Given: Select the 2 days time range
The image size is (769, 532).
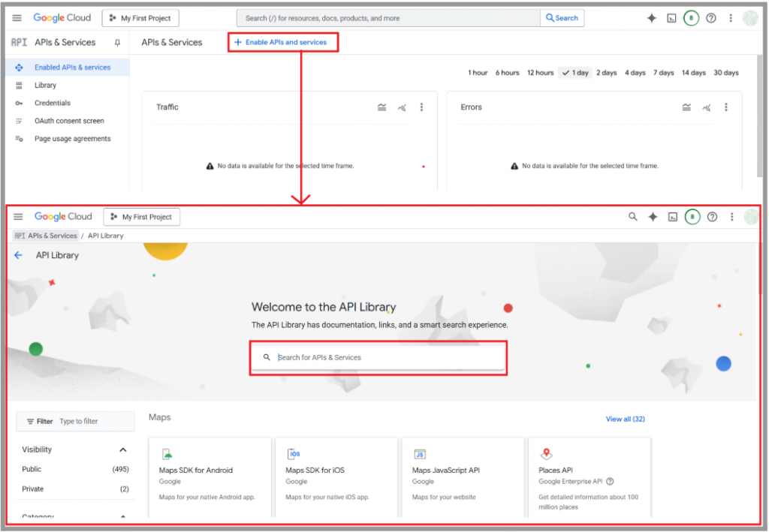Looking at the screenshot, I should click(606, 73).
